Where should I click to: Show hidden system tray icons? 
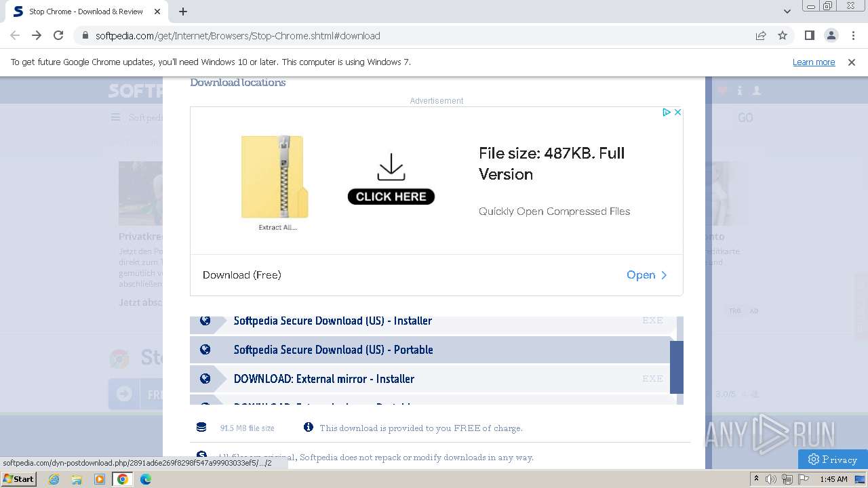click(756, 479)
